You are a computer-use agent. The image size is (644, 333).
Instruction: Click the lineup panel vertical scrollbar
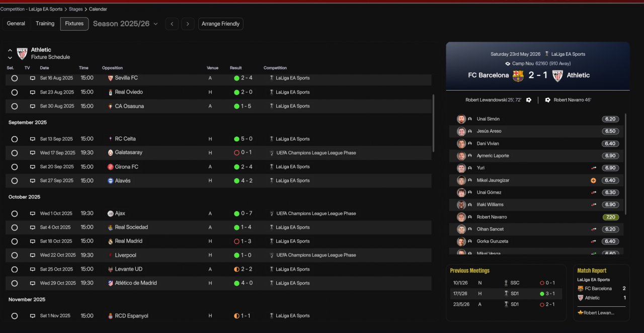(626, 163)
